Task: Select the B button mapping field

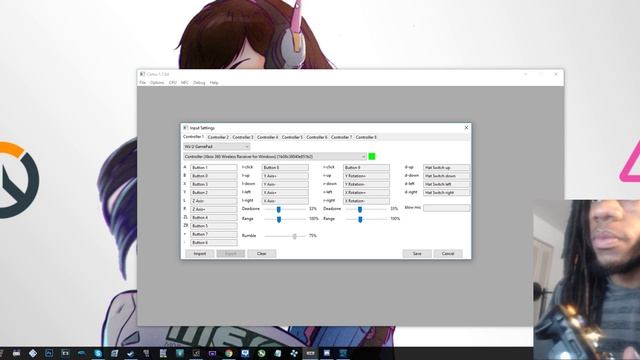Action: pos(213,176)
